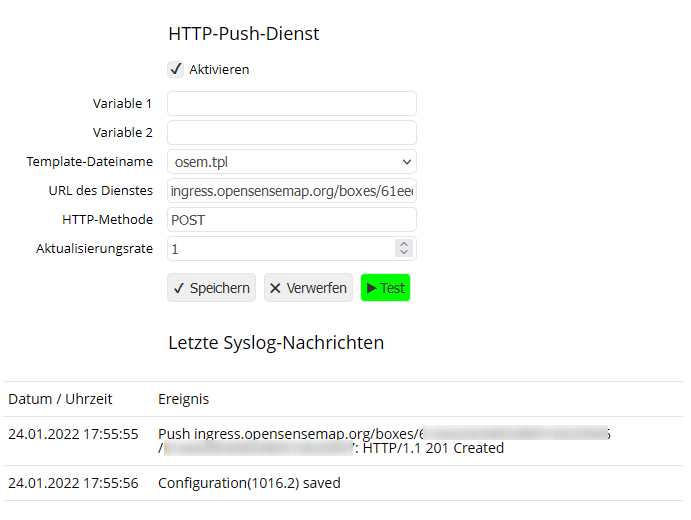Viewport: 691px width, 520px height.
Task: Decrease Aktualisierungsrate with the down arrow
Action: [x=404, y=252]
